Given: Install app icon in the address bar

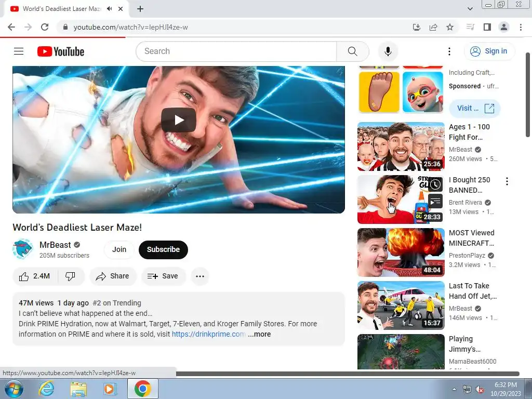Looking at the screenshot, I should click(x=416, y=27).
